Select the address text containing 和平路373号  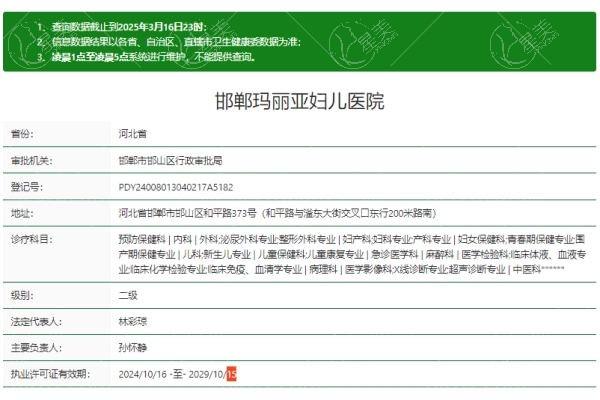pyautogui.click(x=277, y=213)
